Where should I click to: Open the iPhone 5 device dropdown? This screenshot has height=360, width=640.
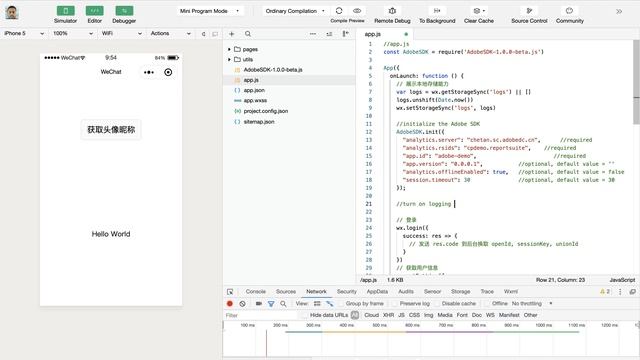[x=24, y=33]
